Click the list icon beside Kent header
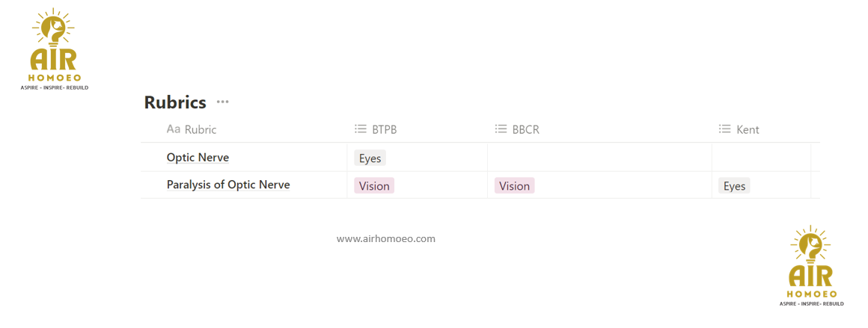The width and height of the screenshot is (868, 328). click(x=724, y=129)
